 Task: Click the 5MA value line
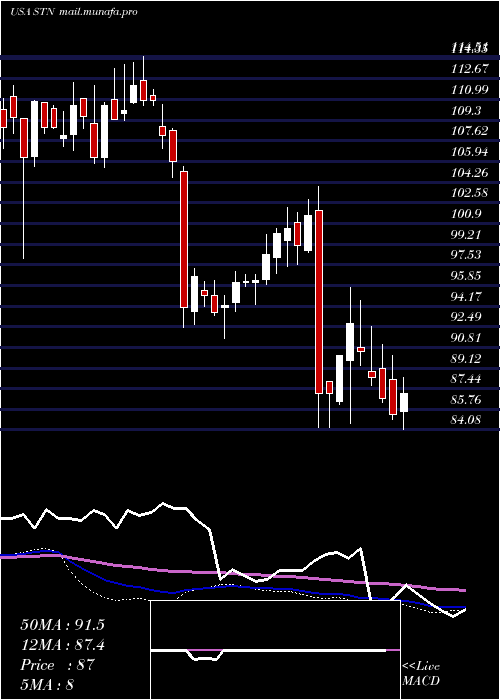pyautogui.click(x=47, y=684)
